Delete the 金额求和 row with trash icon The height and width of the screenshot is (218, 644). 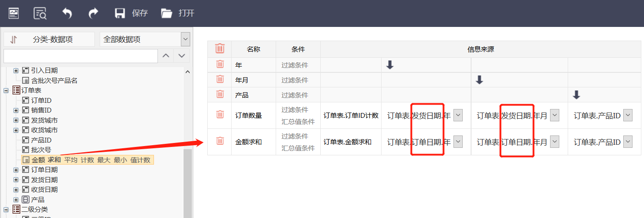[x=220, y=141]
